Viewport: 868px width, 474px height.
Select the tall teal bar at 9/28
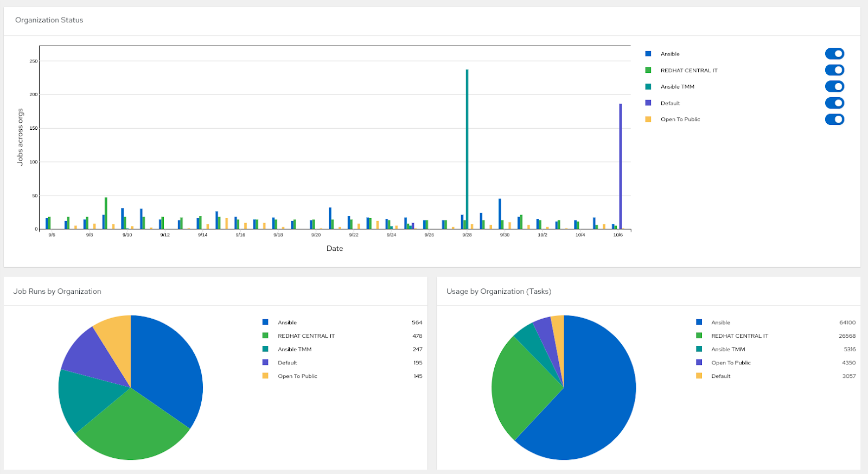467,147
